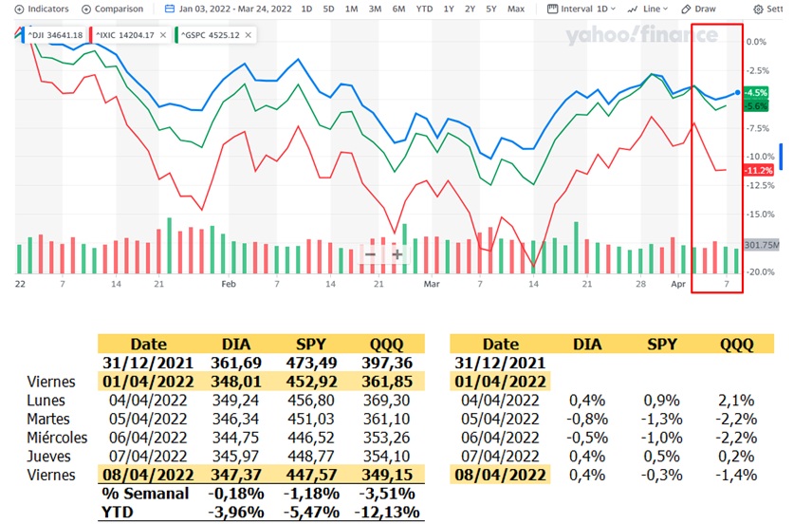812x524 pixels.
Task: Click DIA daily change -0,8% in right table
Action: [x=587, y=419]
